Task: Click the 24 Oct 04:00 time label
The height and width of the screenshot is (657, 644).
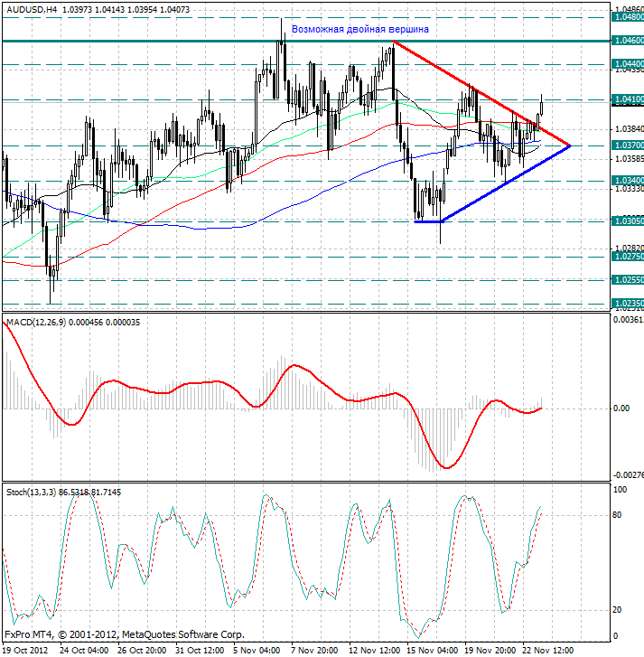Action: [84, 650]
